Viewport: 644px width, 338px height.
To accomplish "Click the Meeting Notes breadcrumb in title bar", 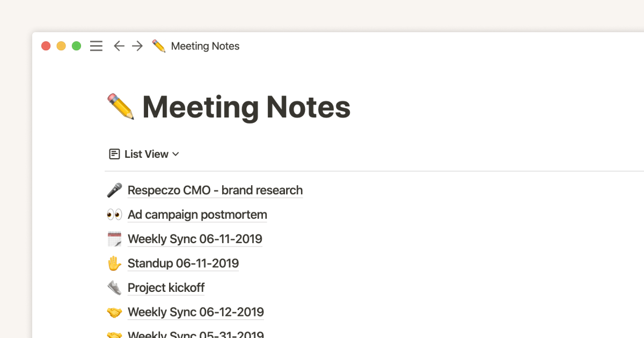I will tap(205, 46).
